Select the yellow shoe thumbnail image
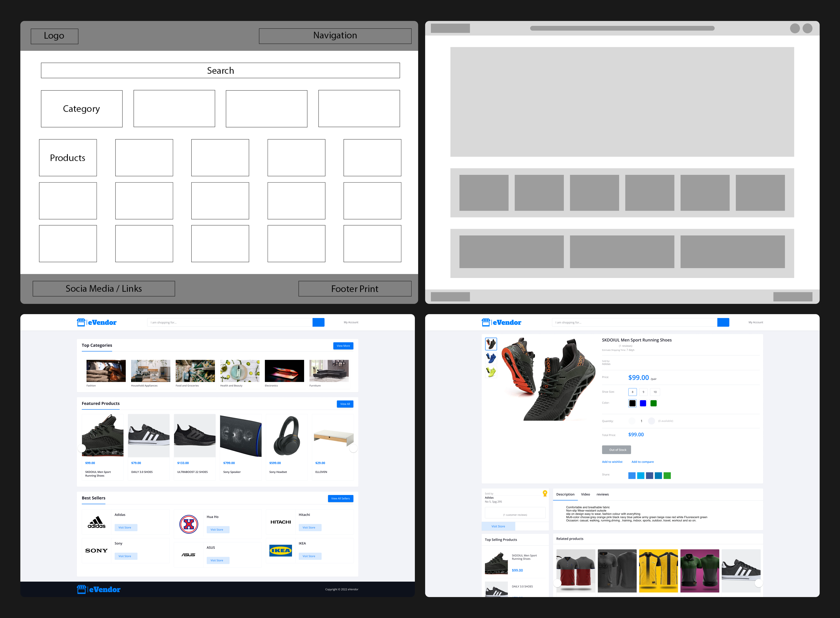Screen dimensions: 840x618 click(491, 372)
